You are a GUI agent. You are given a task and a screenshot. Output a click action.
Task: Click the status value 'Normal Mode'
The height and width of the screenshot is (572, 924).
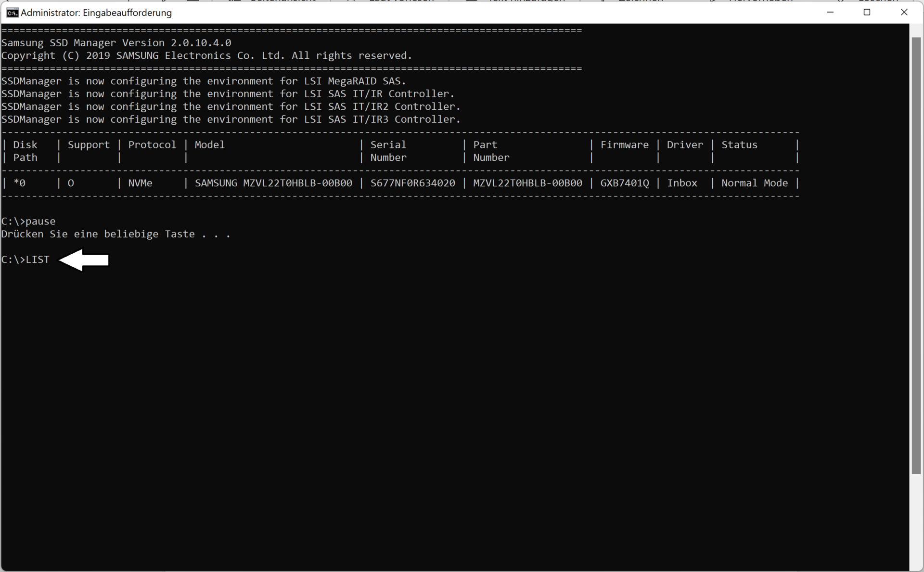click(754, 183)
